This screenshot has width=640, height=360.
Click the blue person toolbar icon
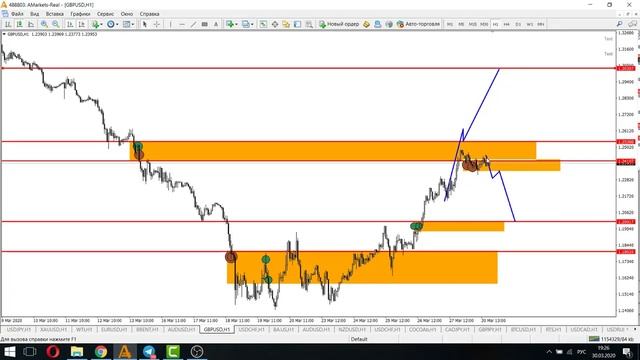click(x=378, y=24)
